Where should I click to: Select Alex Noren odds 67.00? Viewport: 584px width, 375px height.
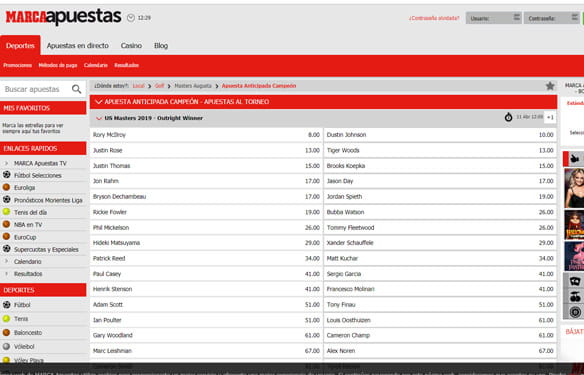coord(440,351)
